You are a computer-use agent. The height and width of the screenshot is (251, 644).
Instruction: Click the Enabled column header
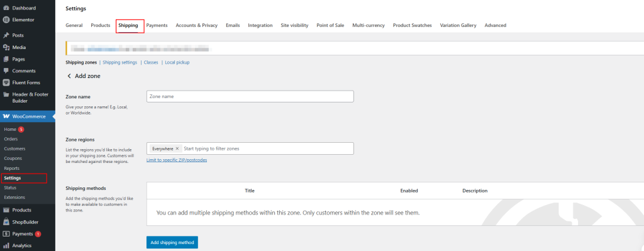(409, 191)
